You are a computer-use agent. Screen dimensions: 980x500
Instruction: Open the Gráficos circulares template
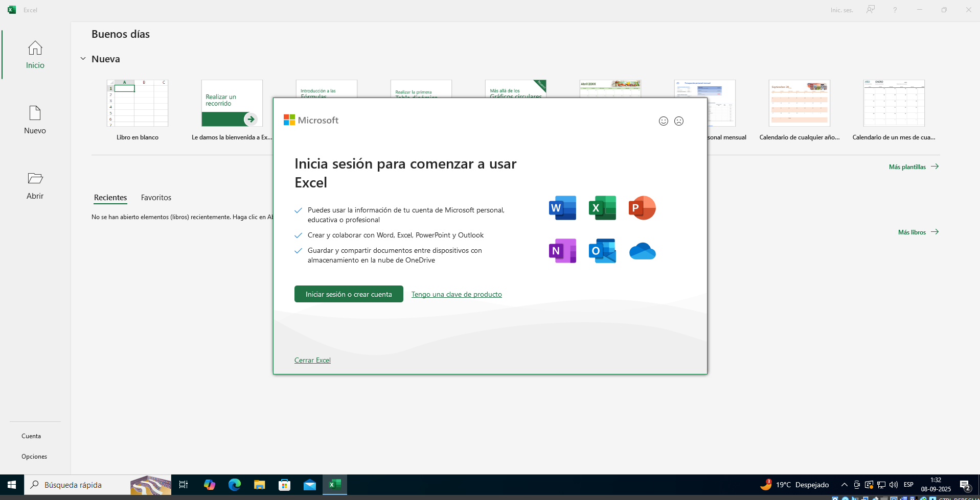coord(516,88)
